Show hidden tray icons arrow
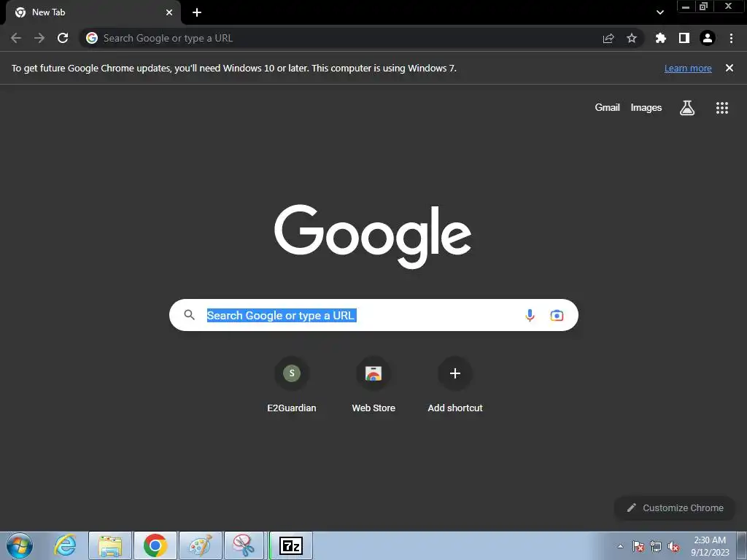This screenshot has width=747, height=560. pos(620,546)
